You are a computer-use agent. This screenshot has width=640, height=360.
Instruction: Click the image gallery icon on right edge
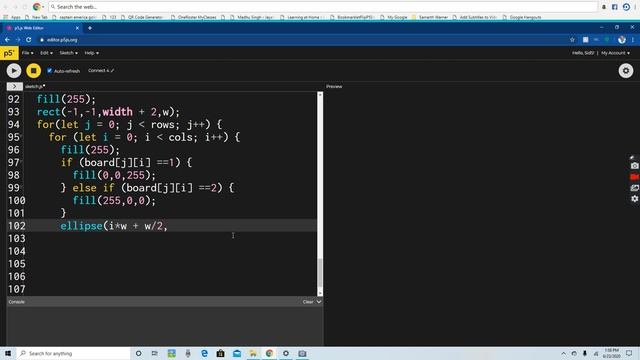[x=634, y=188]
